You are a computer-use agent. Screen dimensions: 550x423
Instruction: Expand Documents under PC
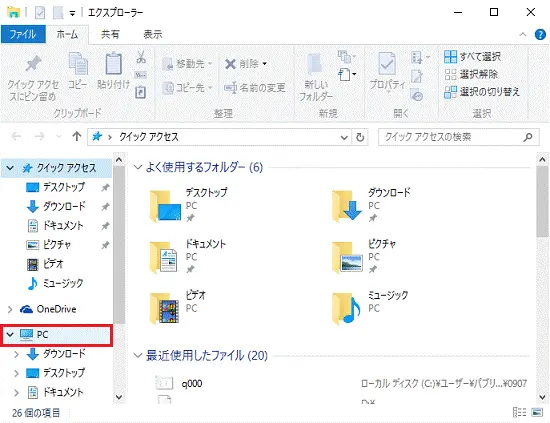pos(16,392)
